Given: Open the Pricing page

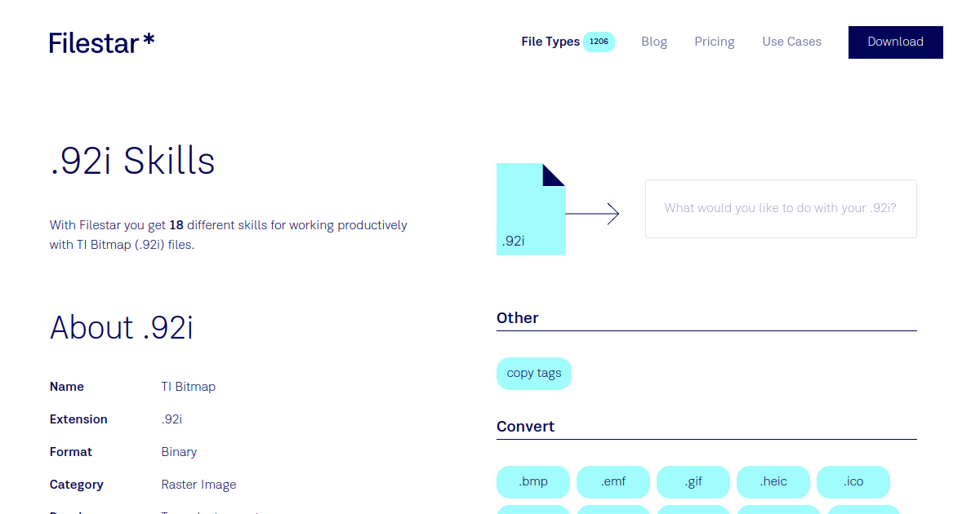Looking at the screenshot, I should [x=715, y=42].
